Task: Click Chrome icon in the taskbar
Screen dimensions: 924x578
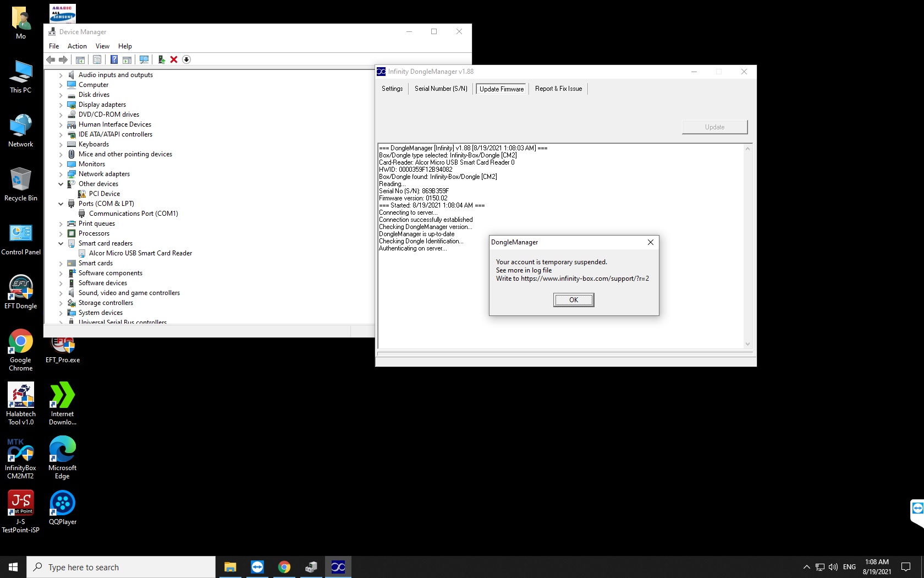Action: coord(284,567)
